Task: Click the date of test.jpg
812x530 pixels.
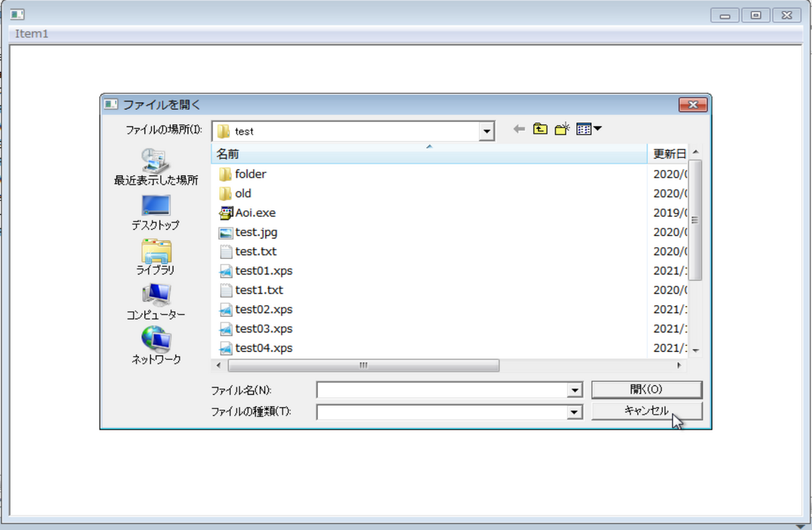Action: (x=670, y=232)
